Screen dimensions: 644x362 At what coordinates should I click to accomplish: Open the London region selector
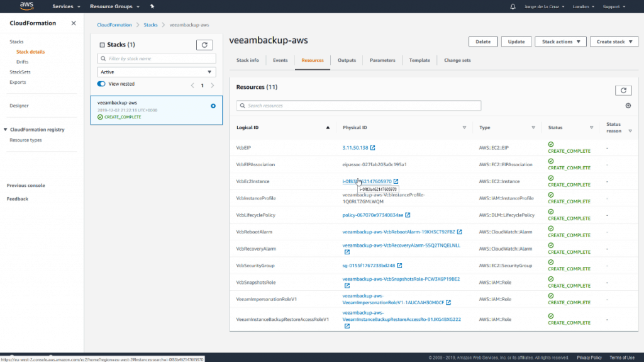(x=583, y=6)
